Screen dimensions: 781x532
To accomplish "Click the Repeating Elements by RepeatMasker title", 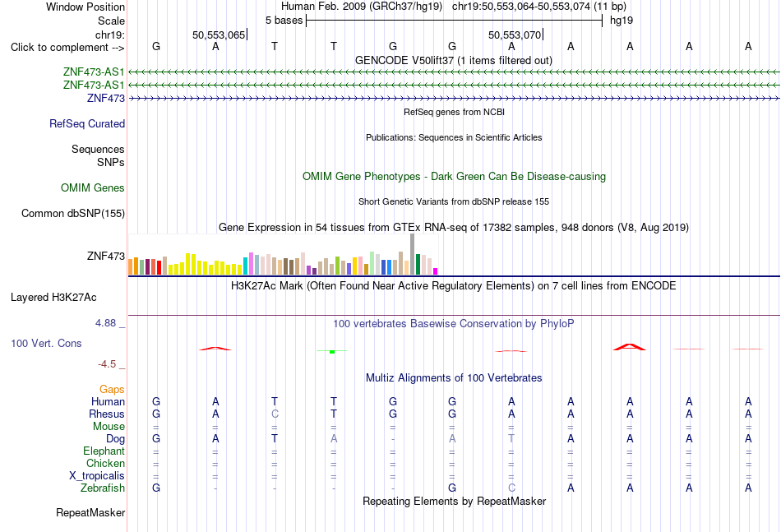I will tap(454, 501).
